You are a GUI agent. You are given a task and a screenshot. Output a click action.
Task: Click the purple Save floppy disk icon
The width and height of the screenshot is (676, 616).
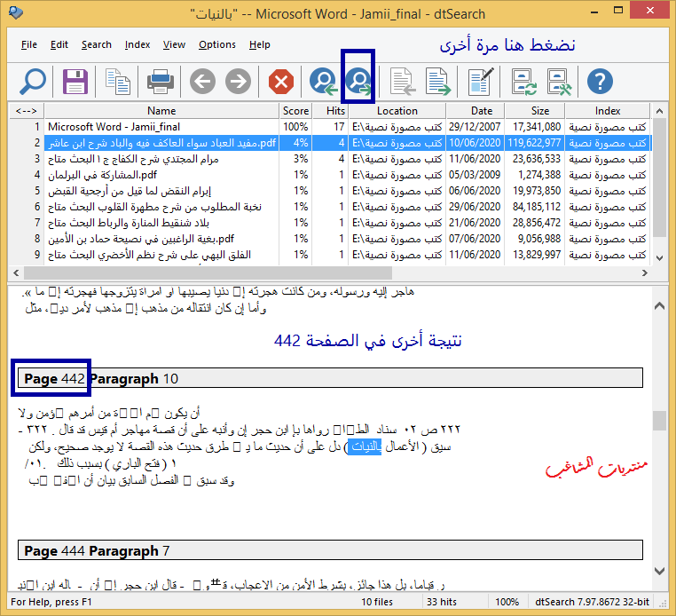(75, 83)
